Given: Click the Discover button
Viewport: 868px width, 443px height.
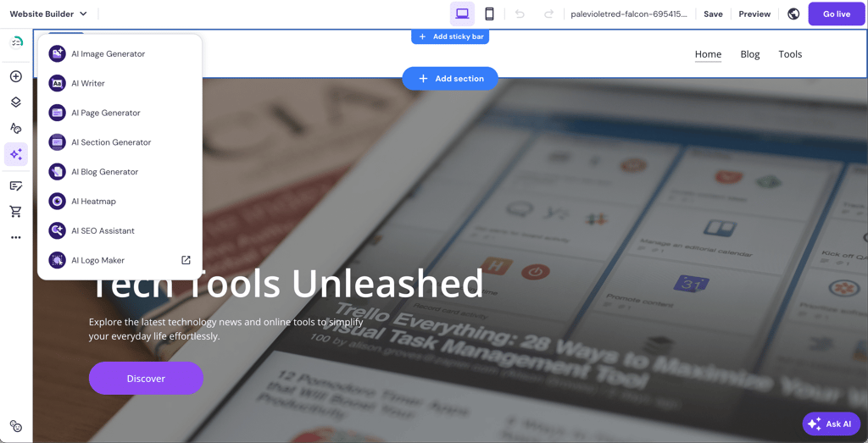Looking at the screenshot, I should pos(146,379).
